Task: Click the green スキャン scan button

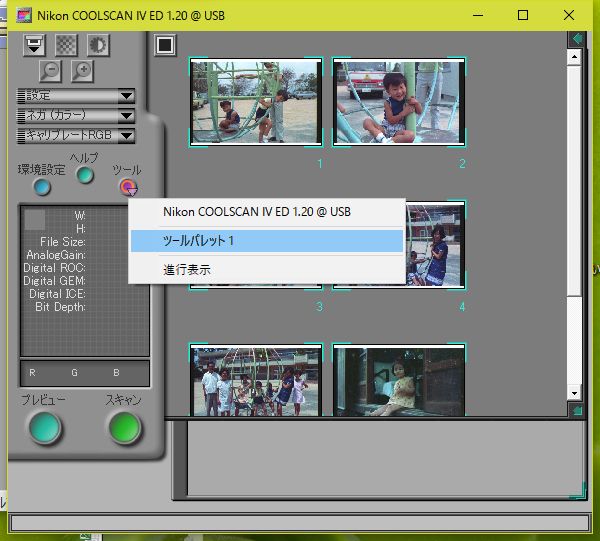Action: click(125, 427)
